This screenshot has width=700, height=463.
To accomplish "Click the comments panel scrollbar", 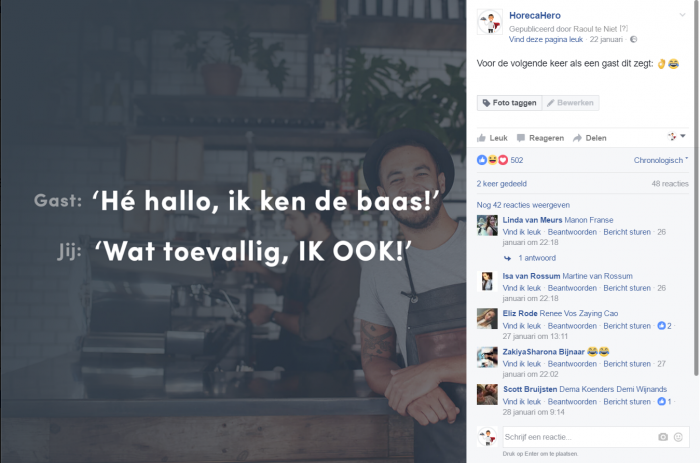I will click(696, 188).
